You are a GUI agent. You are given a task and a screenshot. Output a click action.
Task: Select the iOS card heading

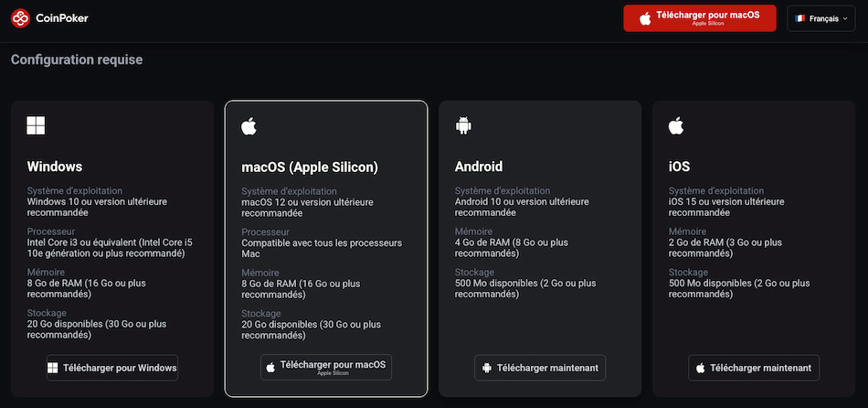coord(679,166)
